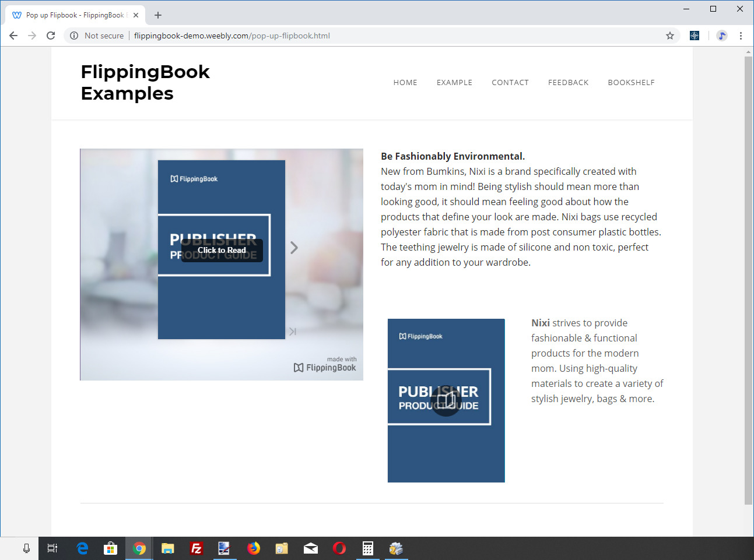The width and height of the screenshot is (754, 560).
Task: Click the Be Fashionably Environmental heading
Action: point(453,156)
